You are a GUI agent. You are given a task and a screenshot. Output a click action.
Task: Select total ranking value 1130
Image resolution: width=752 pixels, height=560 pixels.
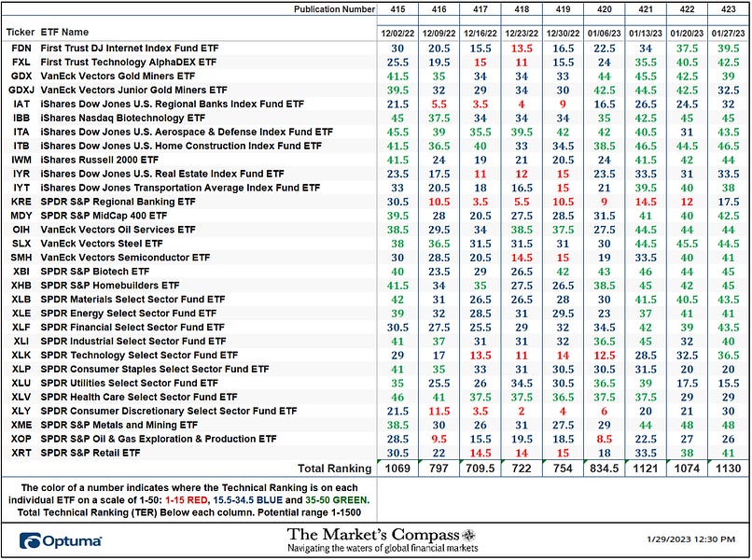coord(728,469)
